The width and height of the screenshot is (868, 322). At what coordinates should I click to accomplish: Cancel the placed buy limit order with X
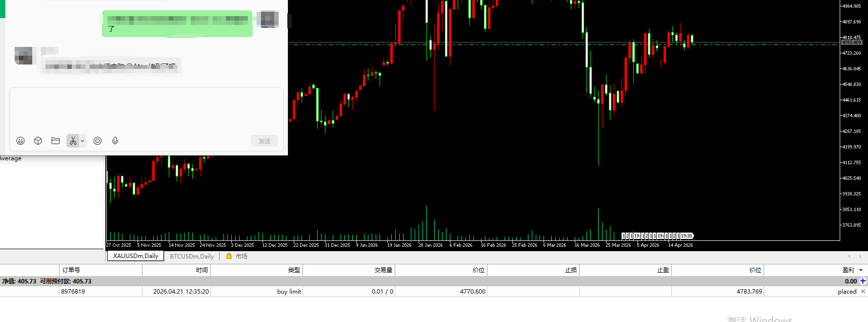(863, 291)
